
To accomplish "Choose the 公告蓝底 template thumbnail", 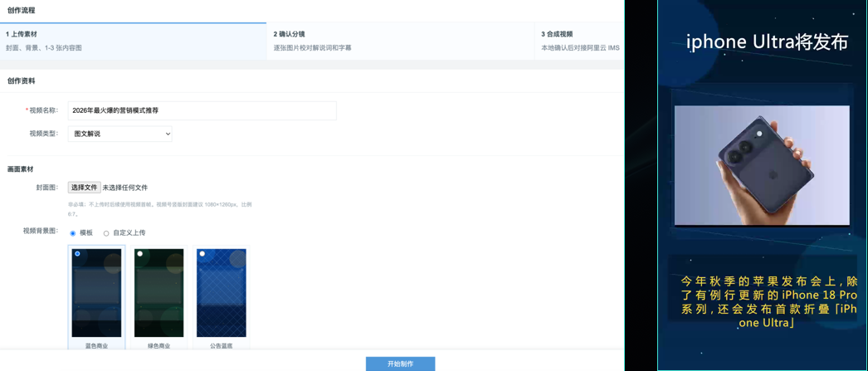I will click(222, 292).
